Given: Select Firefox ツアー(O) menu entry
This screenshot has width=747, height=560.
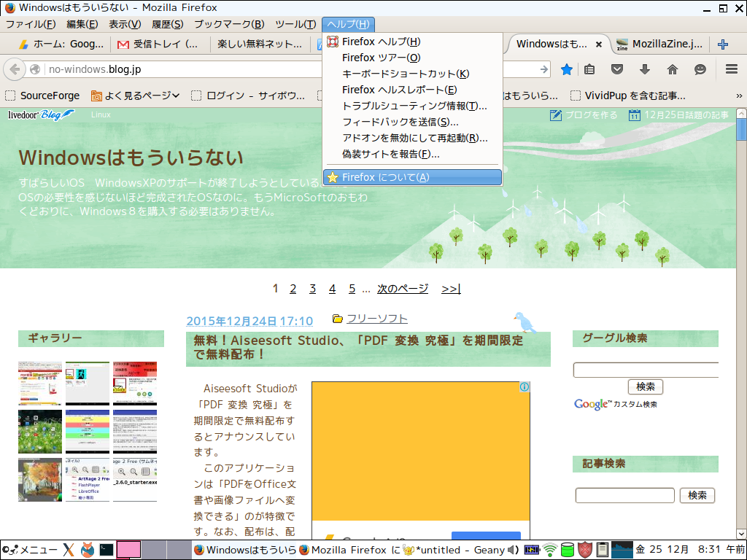Looking at the screenshot, I should click(413, 58).
